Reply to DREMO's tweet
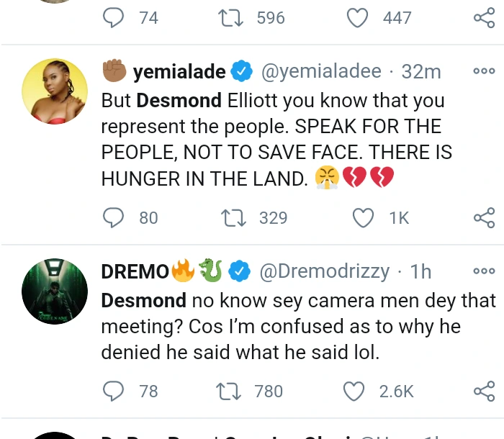The image size is (504, 439). [x=112, y=391]
